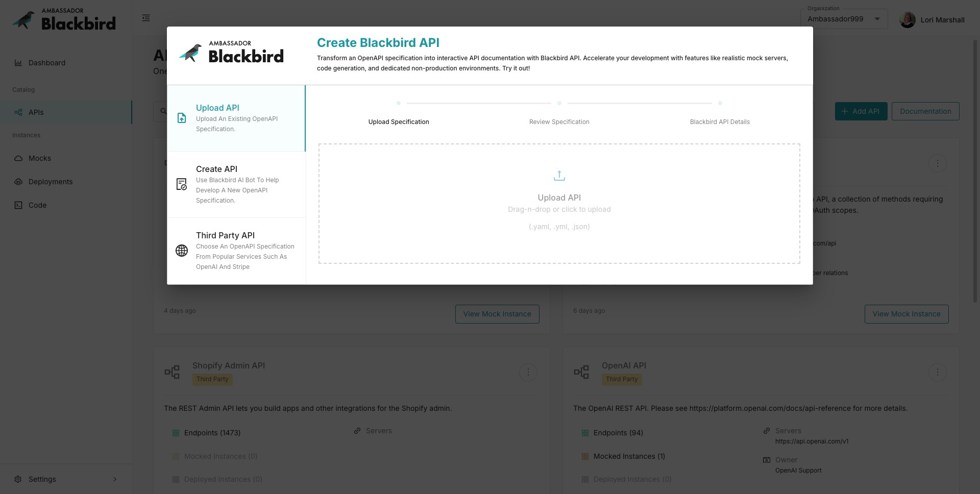
Task: Click OpenAI Mocked Instances (1)
Action: click(629, 456)
